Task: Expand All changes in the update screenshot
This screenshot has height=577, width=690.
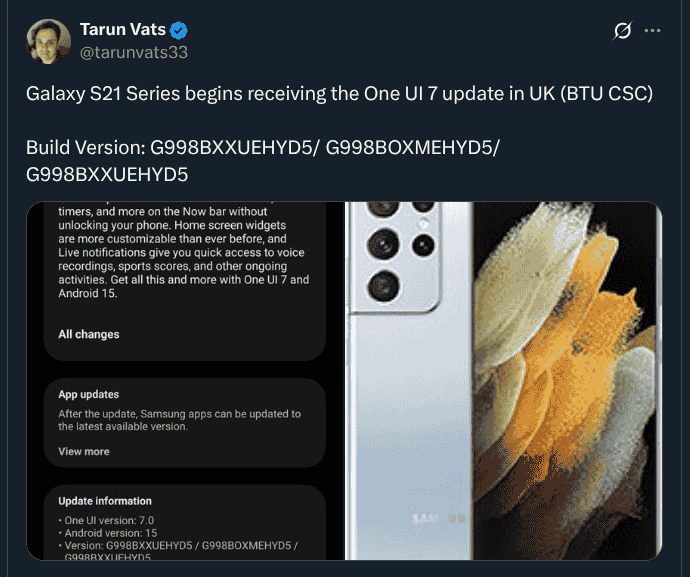Action: [x=89, y=334]
